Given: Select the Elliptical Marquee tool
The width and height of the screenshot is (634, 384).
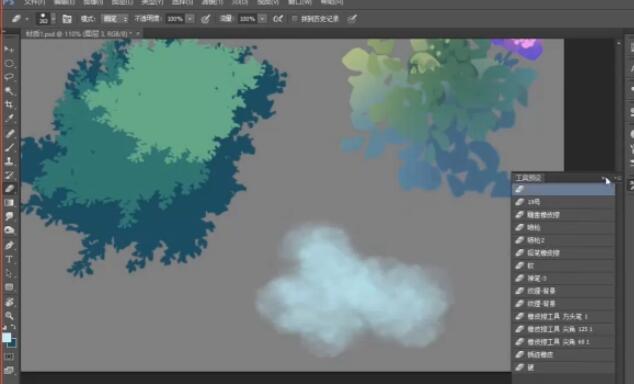Looking at the screenshot, I should click(x=9, y=63).
